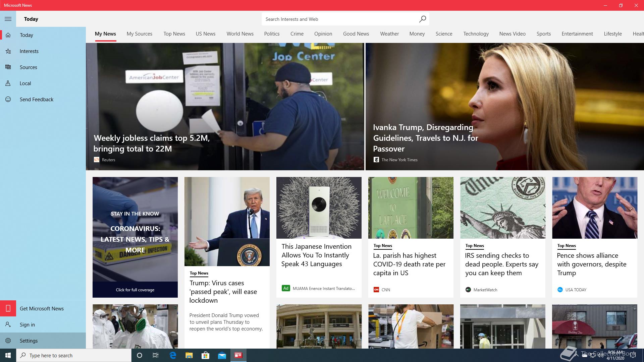Screen dimensions: 644x362
Task: Click the CNN source logo
Action: click(376, 290)
